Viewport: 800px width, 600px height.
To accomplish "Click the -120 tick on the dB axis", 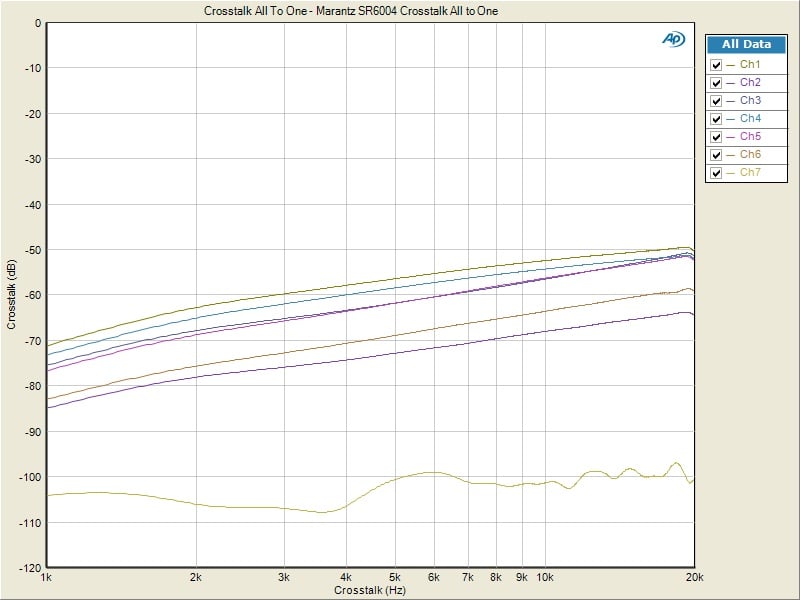I will pyautogui.click(x=30, y=567).
